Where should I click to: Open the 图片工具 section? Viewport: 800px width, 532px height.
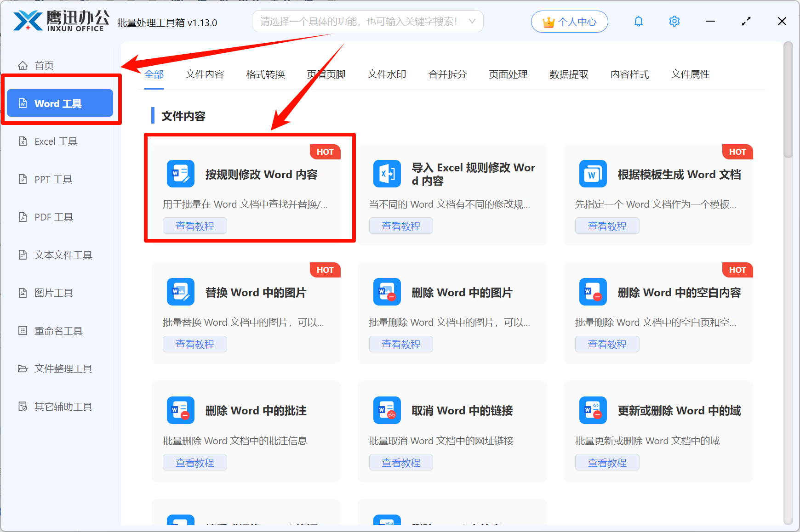point(53,293)
